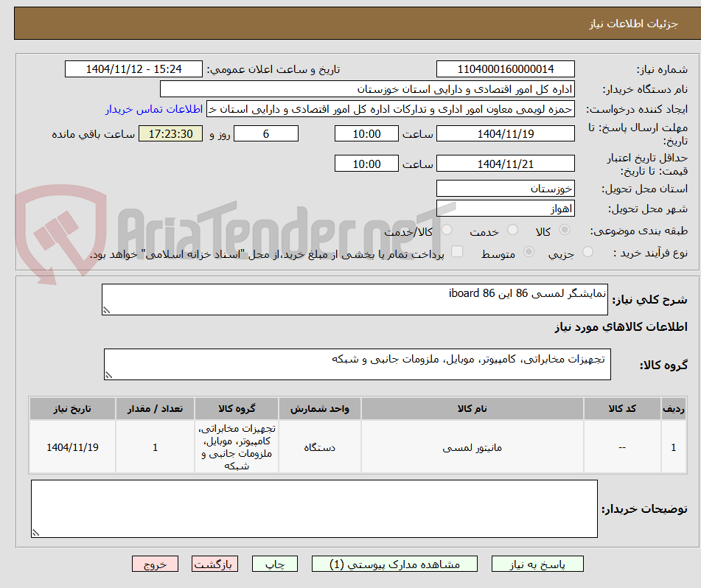Click the buyer organization name field

click(x=367, y=89)
